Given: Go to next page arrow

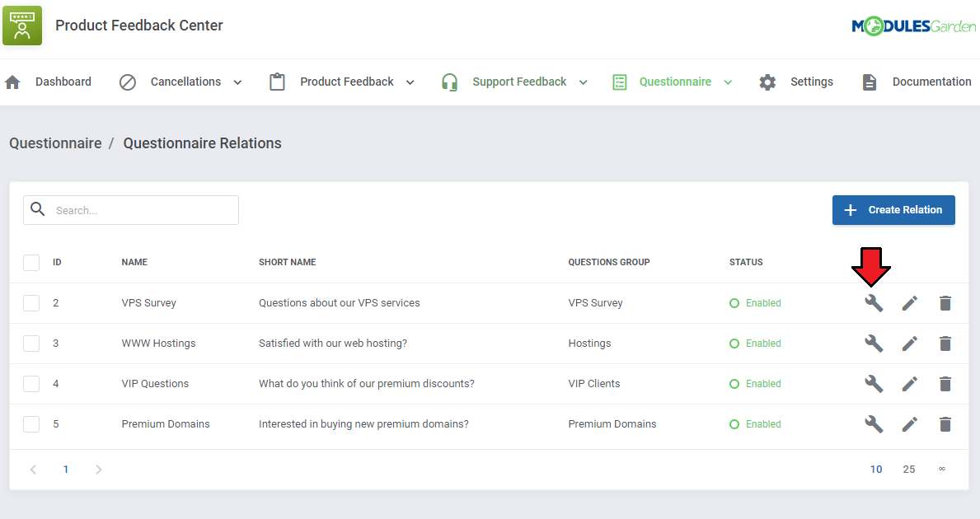Looking at the screenshot, I should 98,469.
